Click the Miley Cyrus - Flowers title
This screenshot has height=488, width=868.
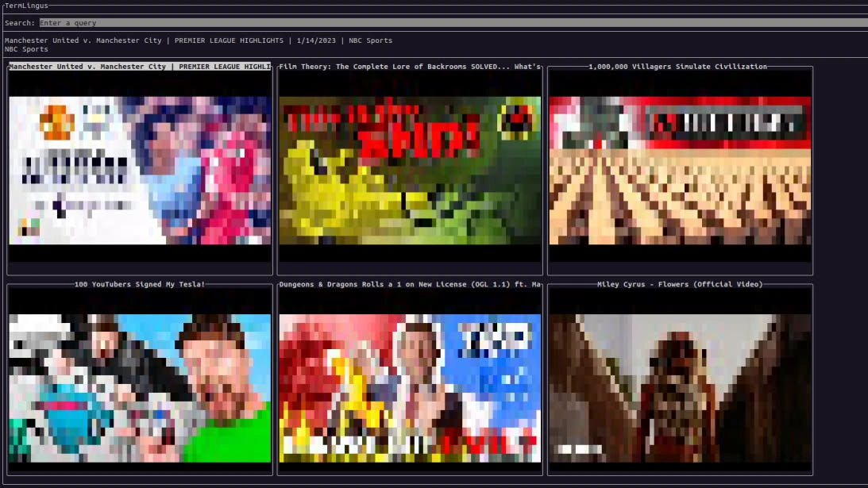pos(680,284)
